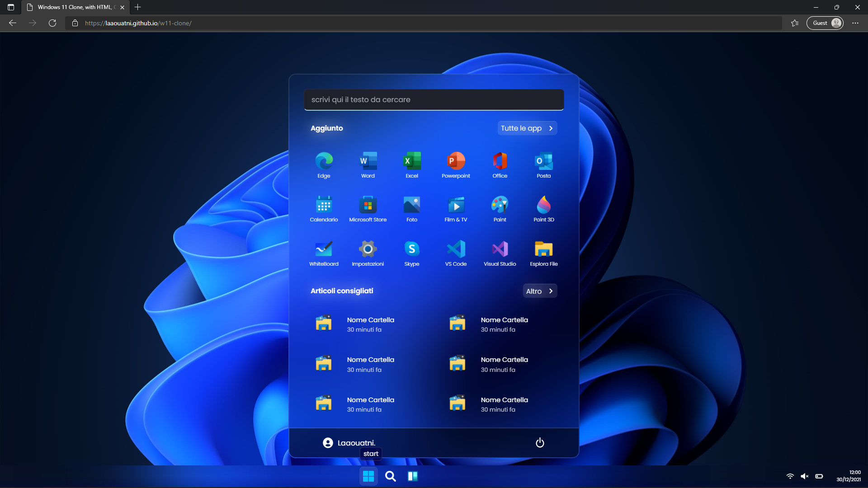The width and height of the screenshot is (868, 488).
Task: Click user profile Laaouatni avatar
Action: 328,442
